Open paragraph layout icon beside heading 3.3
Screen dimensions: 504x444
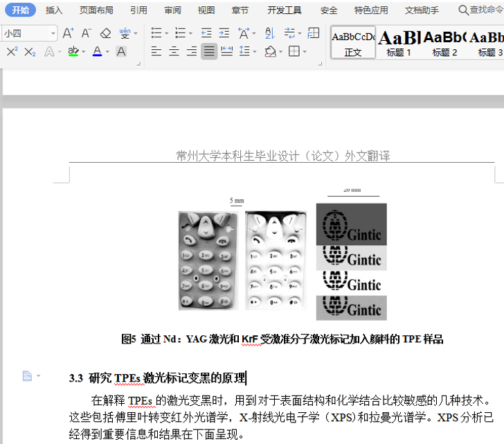tap(27, 375)
